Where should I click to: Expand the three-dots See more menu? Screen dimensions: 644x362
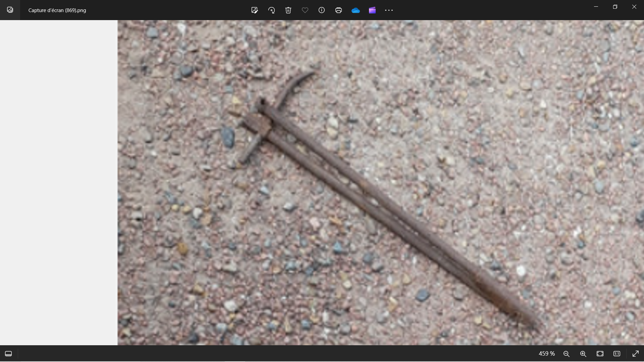coord(389,10)
